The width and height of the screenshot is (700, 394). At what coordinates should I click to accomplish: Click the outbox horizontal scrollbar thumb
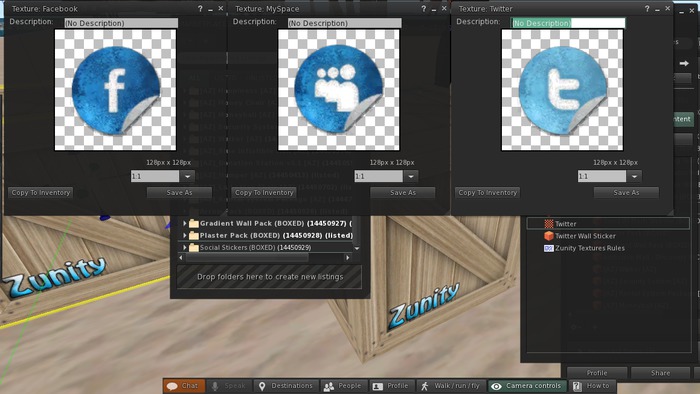[247, 257]
